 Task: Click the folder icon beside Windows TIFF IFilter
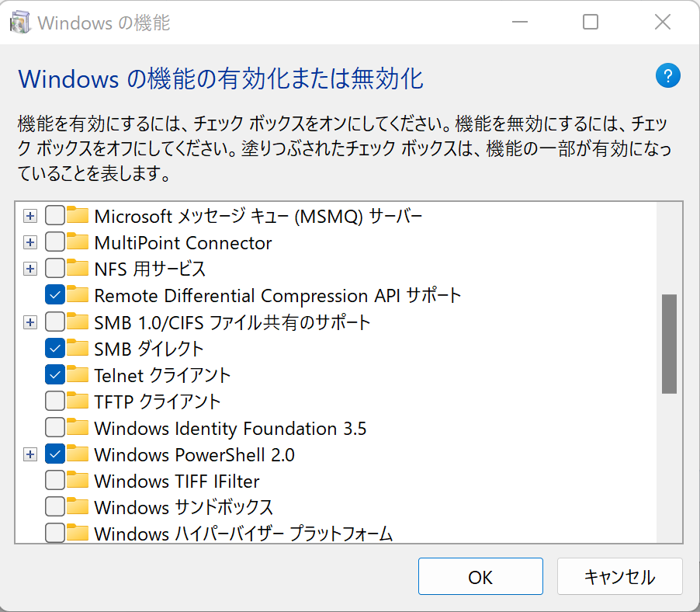pyautogui.click(x=78, y=481)
